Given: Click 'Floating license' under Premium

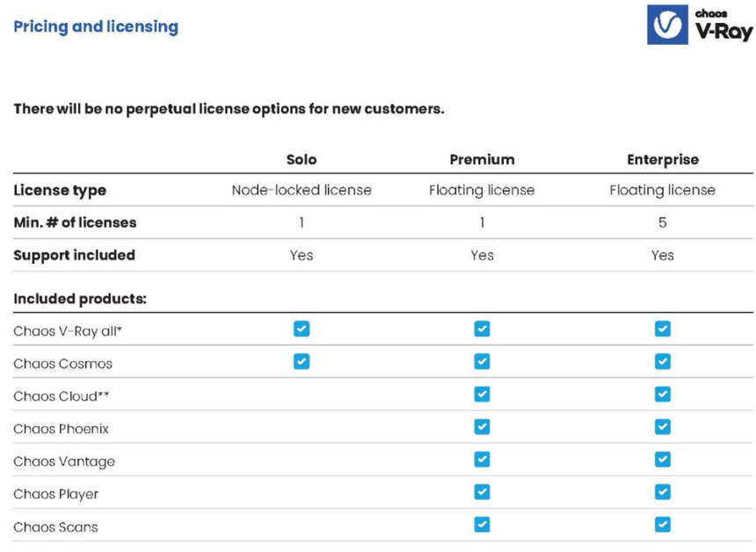Looking at the screenshot, I should (x=482, y=191).
